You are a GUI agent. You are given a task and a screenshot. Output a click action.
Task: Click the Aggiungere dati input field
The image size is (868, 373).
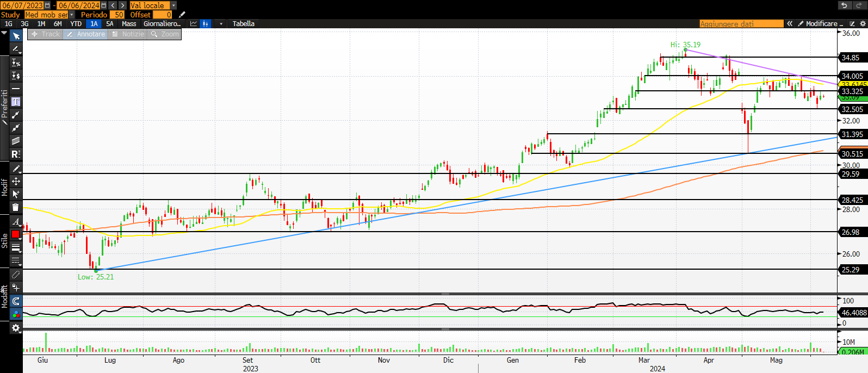[x=742, y=24]
